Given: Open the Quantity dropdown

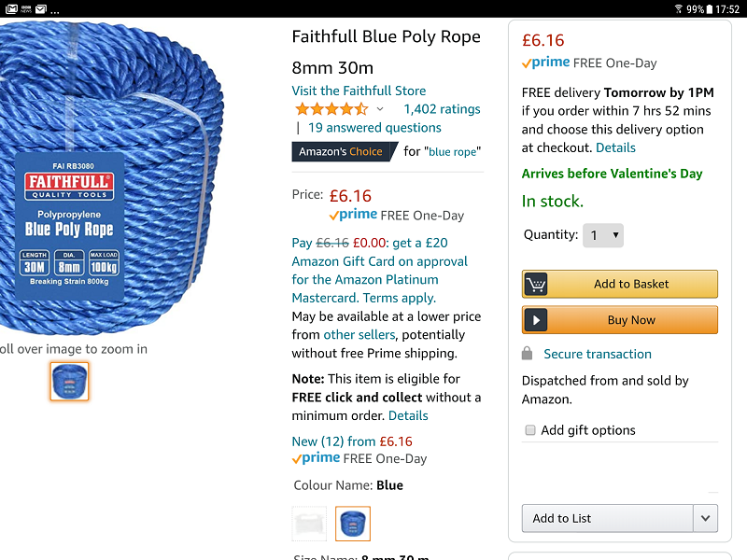Looking at the screenshot, I should pos(602,235).
